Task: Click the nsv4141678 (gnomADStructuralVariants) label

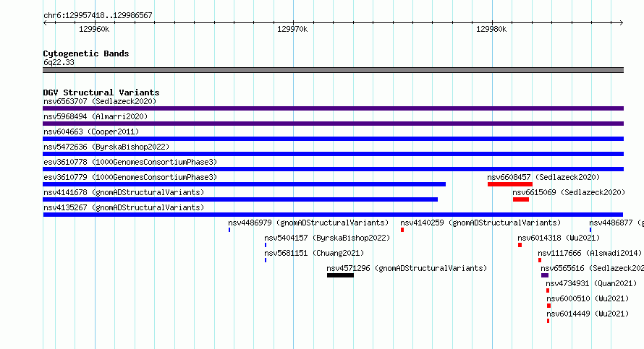Action: tap(124, 192)
